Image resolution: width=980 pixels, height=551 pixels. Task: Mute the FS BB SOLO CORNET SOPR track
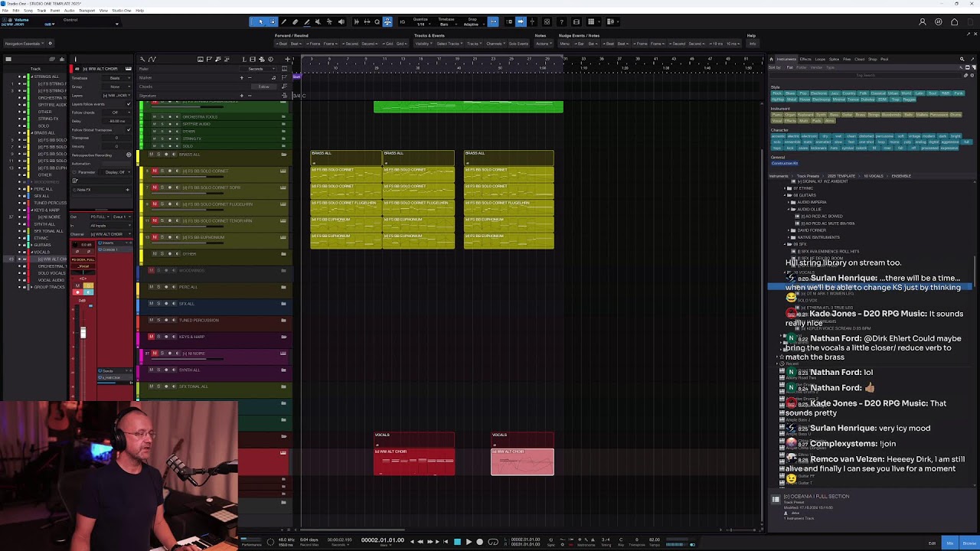click(x=155, y=187)
